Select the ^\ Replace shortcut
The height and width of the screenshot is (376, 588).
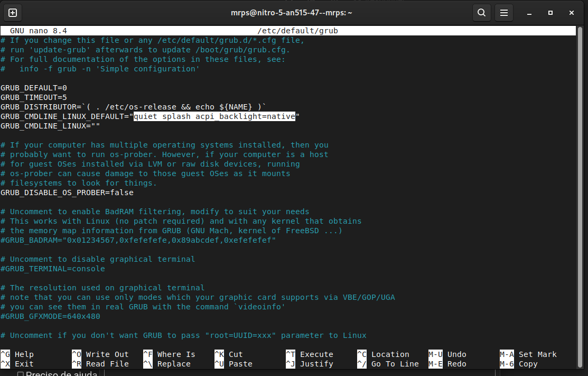coord(169,364)
